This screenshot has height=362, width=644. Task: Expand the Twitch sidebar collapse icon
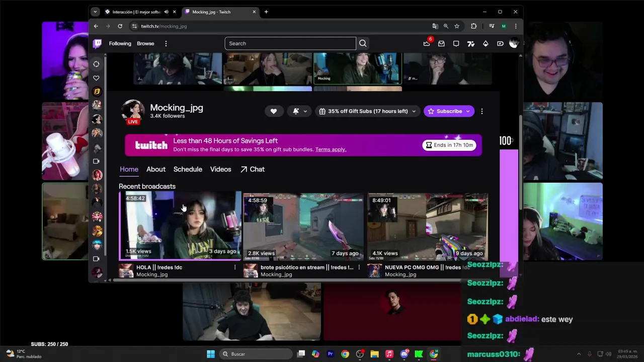point(96,64)
